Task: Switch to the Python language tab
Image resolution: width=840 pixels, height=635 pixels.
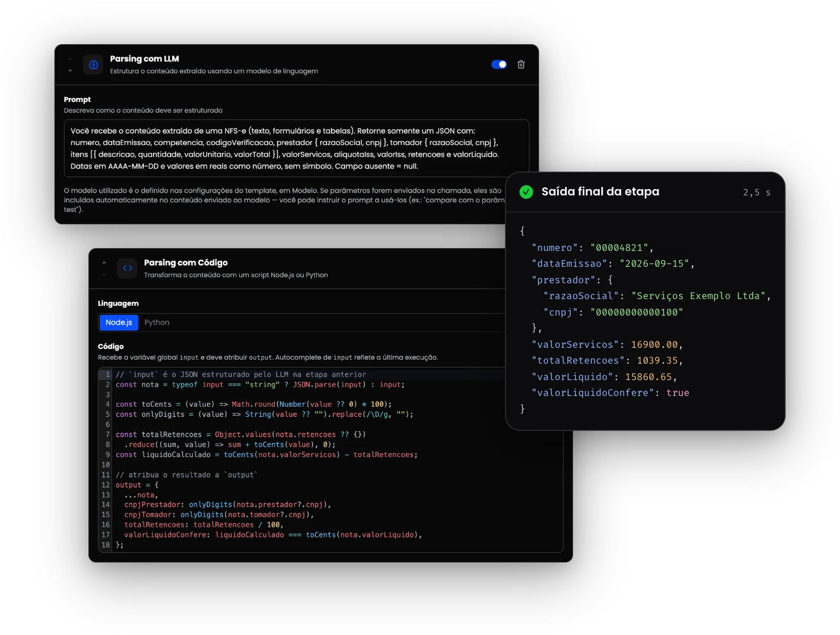Action: point(157,322)
